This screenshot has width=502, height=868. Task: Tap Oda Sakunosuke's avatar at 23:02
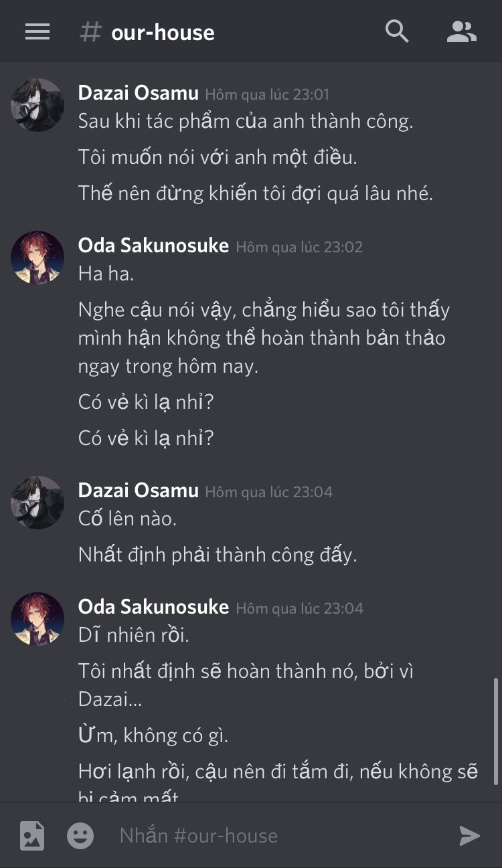tap(37, 258)
